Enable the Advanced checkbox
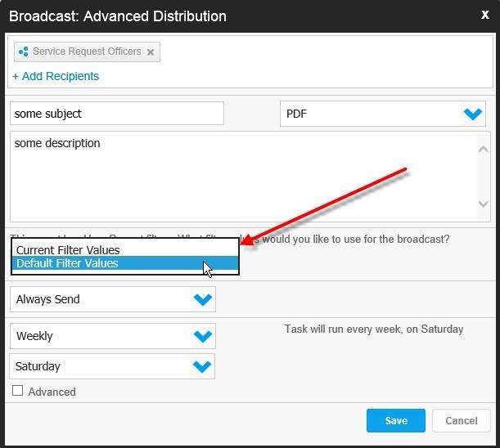The image size is (500, 448). 18,392
